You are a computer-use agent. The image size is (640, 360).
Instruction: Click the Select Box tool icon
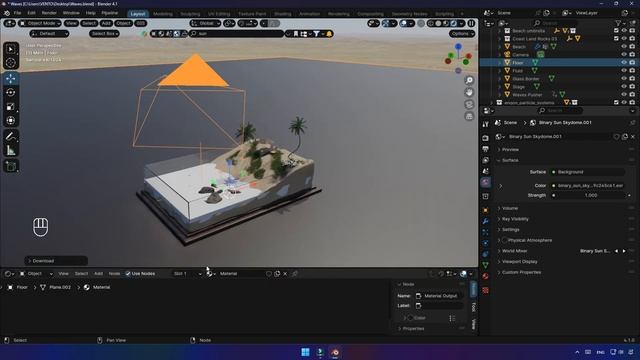pyautogui.click(x=11, y=49)
